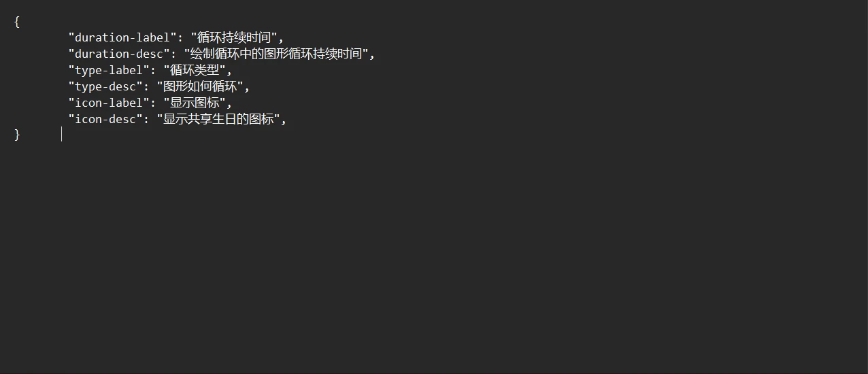Click the value 循环持续时间
Viewport: 868px width, 374px height.
tap(234, 38)
